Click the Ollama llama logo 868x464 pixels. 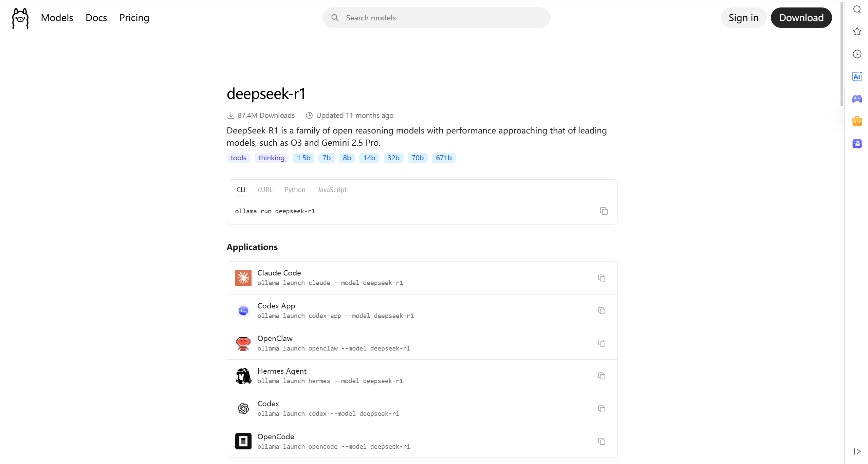20,18
